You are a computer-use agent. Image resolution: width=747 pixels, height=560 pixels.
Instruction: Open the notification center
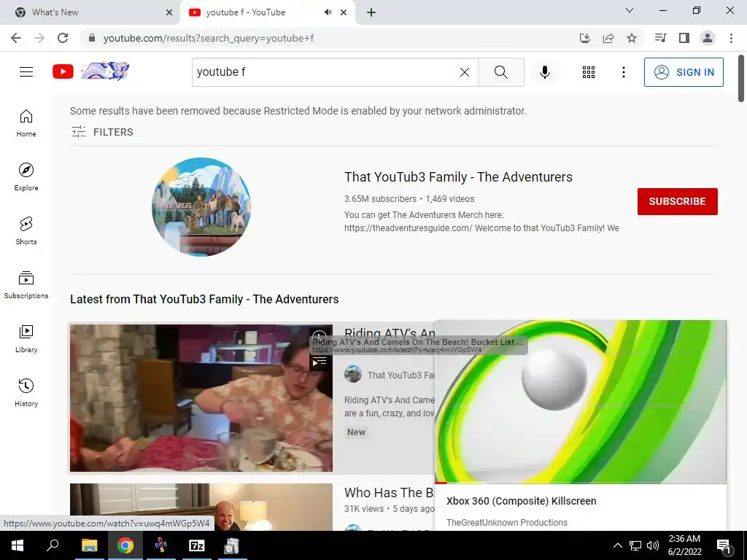724,545
